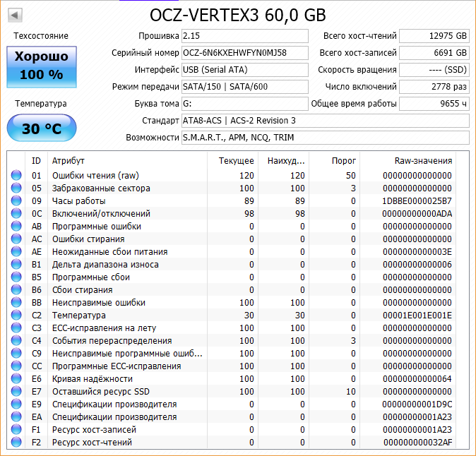Click the status dot for Оставшийся ресурс SSD
The height and width of the screenshot is (456, 476).
pyautogui.click(x=16, y=391)
